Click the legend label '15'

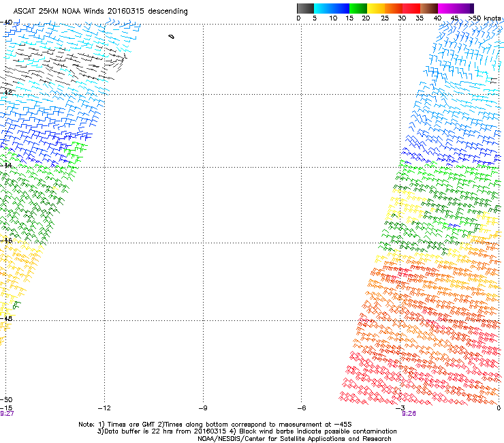pyautogui.click(x=349, y=18)
